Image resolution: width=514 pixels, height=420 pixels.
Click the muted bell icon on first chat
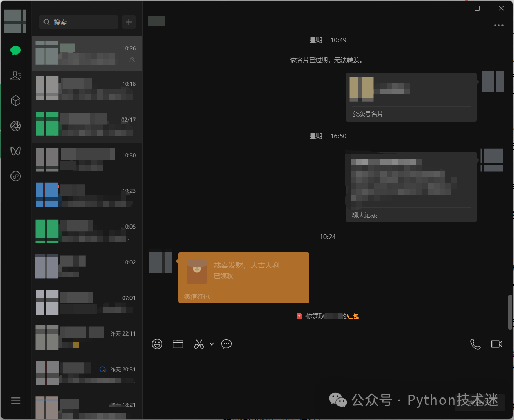pyautogui.click(x=132, y=60)
